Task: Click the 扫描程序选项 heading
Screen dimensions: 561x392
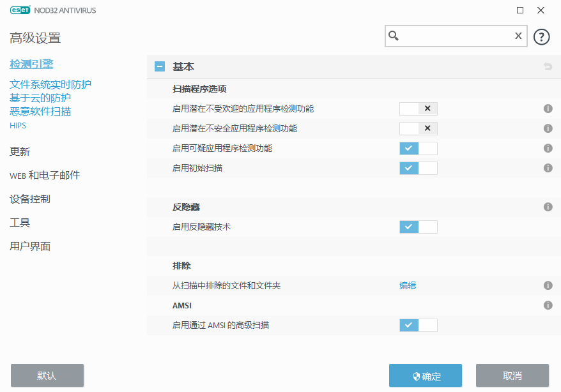Action: coord(199,89)
